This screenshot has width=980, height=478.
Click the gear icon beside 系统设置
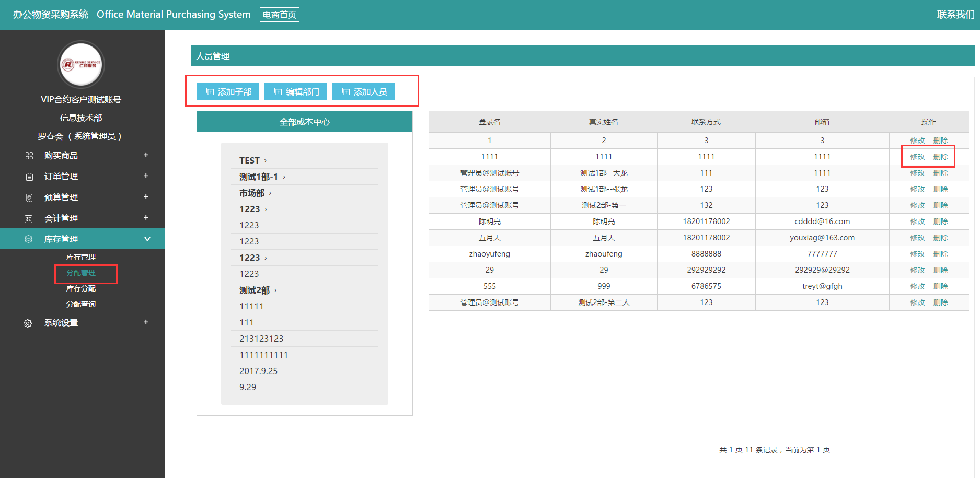(x=28, y=323)
